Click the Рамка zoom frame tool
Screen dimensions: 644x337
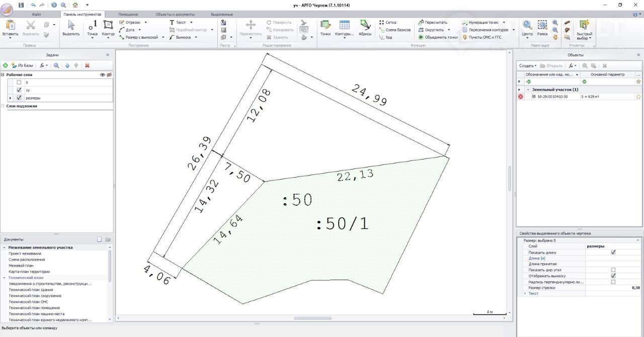pyautogui.click(x=542, y=28)
